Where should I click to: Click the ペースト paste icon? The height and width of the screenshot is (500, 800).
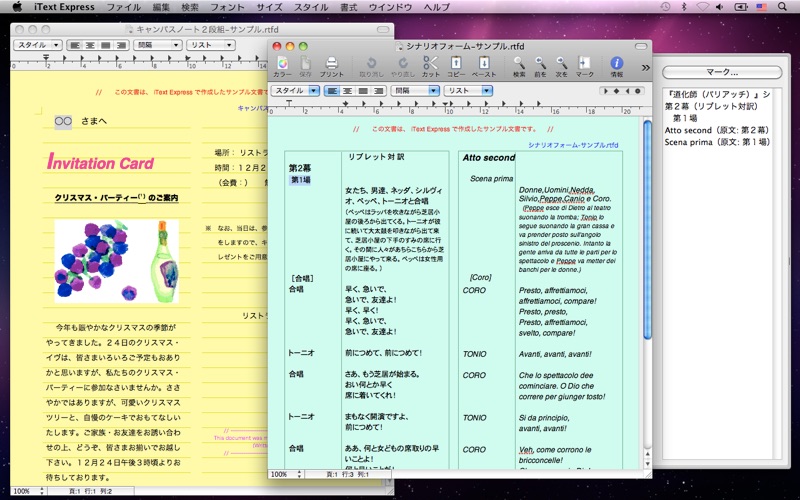(x=483, y=65)
